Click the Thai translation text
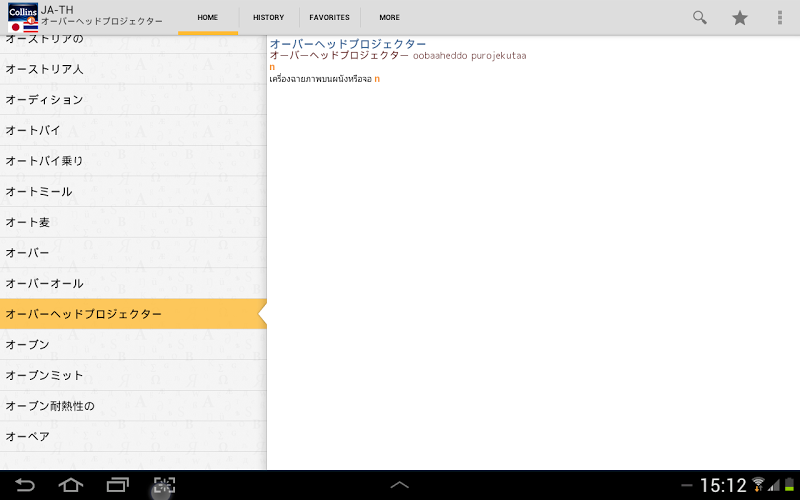 [x=320, y=79]
